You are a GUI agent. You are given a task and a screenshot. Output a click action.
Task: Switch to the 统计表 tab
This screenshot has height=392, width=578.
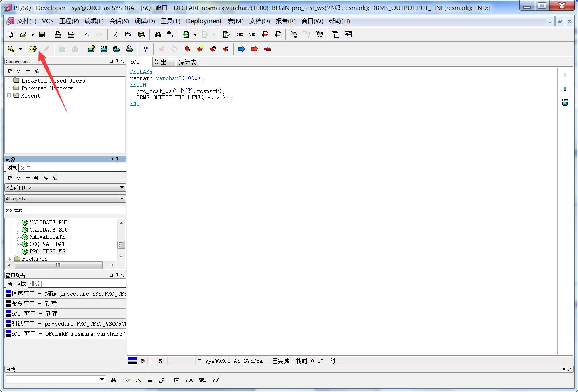(x=187, y=62)
